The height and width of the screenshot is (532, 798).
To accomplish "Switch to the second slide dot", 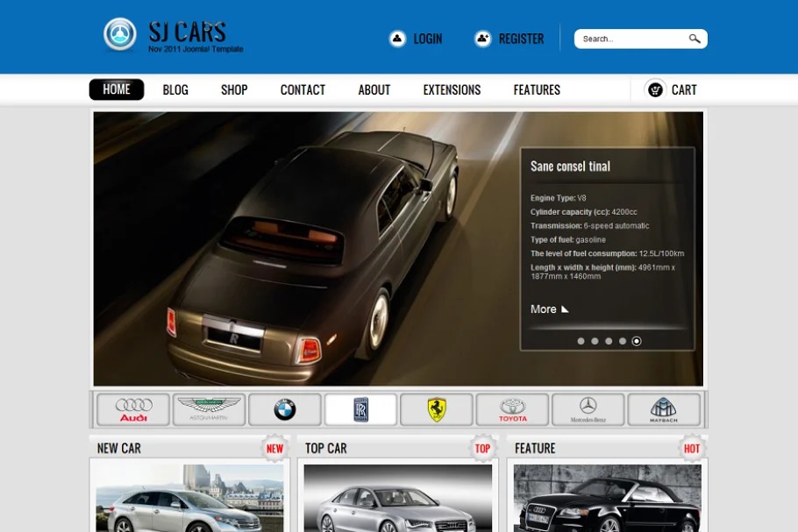I will click(595, 341).
